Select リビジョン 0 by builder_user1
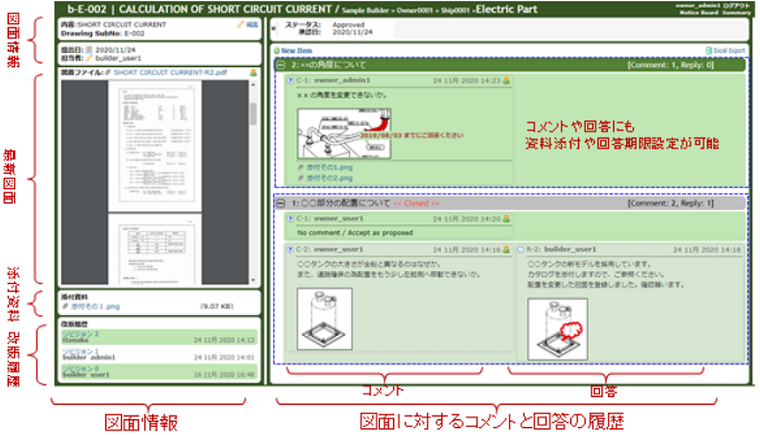Screen dimensions: 760x435 click(158, 371)
